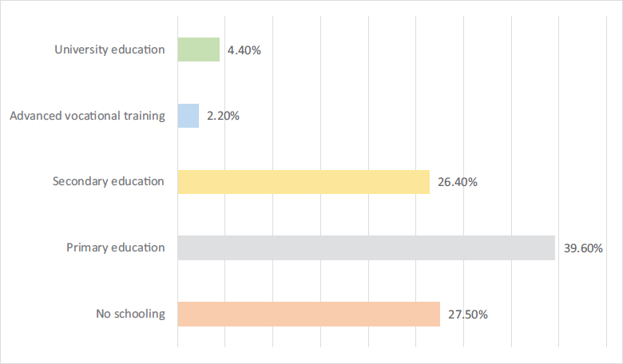
Task: Select the "No schooling" category label
Action: click(129, 314)
